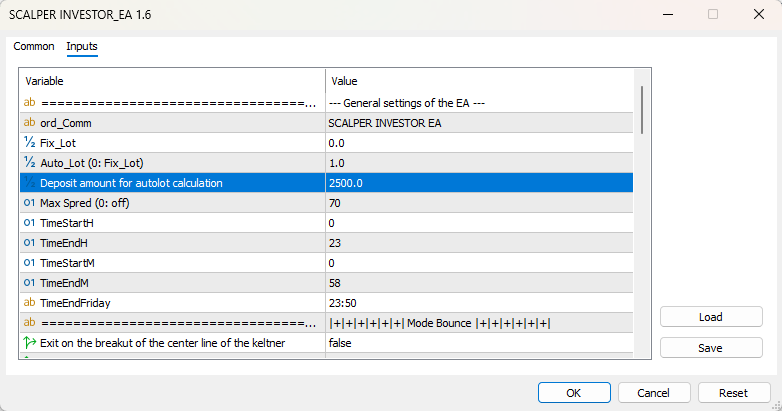Click the string icon beside TimeEndFriday

29,303
